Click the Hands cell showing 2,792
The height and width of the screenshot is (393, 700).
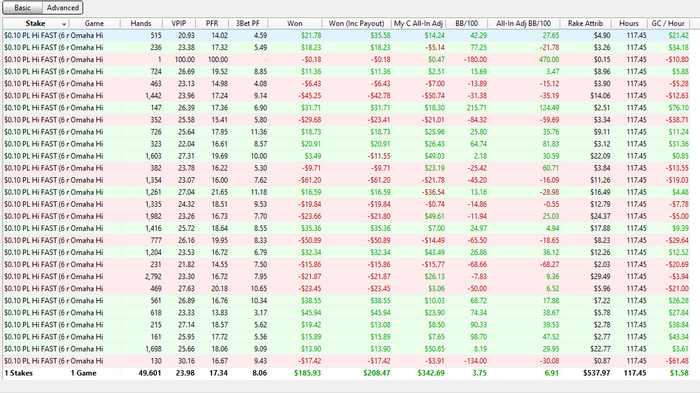coord(153,276)
